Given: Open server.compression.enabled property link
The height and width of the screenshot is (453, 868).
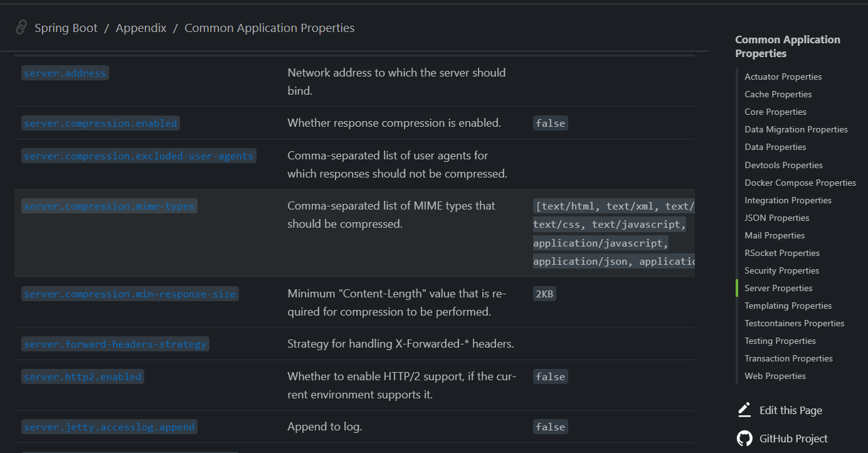Looking at the screenshot, I should [x=100, y=124].
